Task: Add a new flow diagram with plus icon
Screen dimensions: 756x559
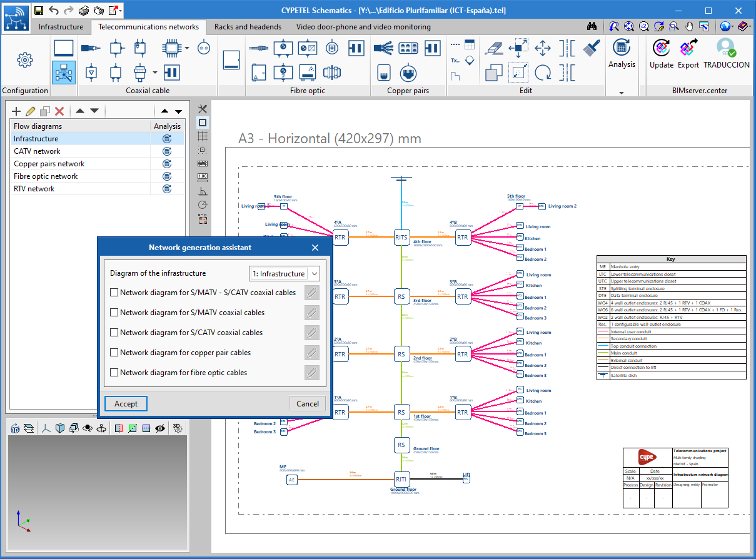Action: [x=16, y=111]
